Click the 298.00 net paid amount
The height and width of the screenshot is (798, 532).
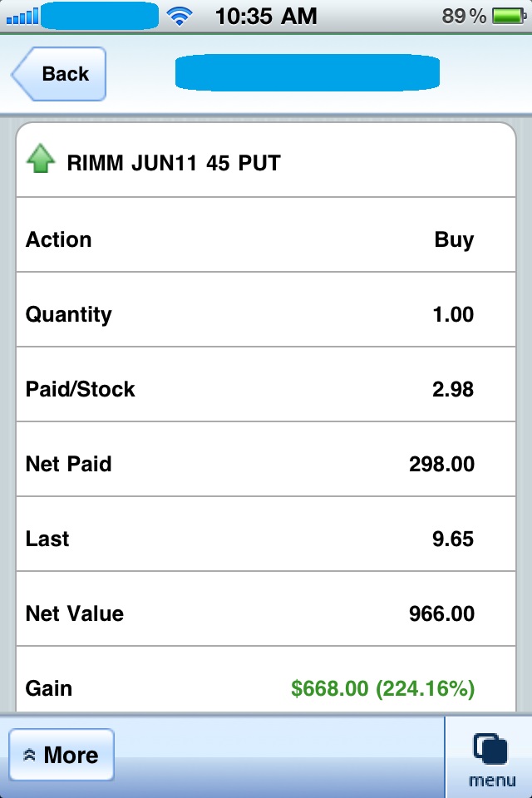(x=441, y=464)
